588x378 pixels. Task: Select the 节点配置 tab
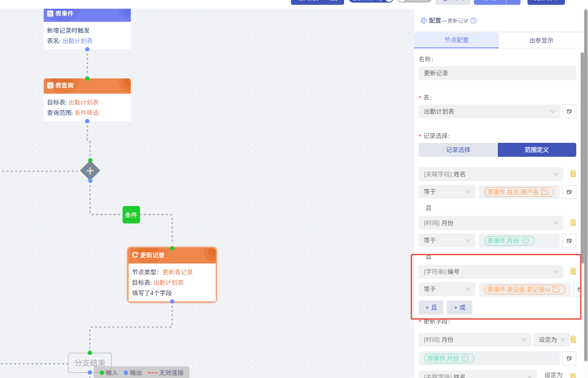(x=456, y=40)
